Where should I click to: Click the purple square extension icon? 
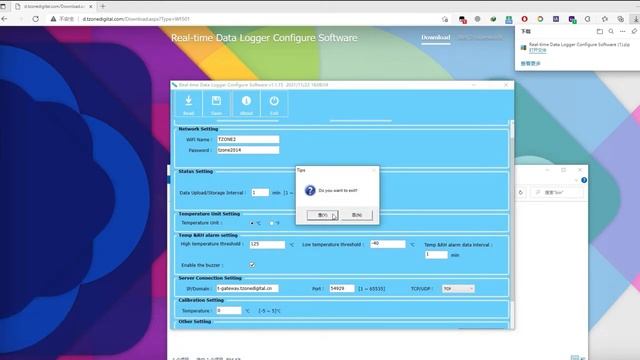[x=556, y=19]
